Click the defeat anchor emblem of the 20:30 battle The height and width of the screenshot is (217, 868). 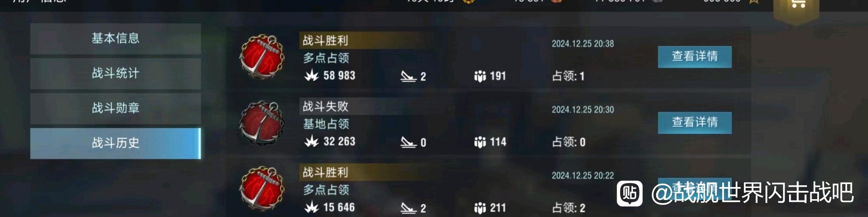pyautogui.click(x=262, y=123)
